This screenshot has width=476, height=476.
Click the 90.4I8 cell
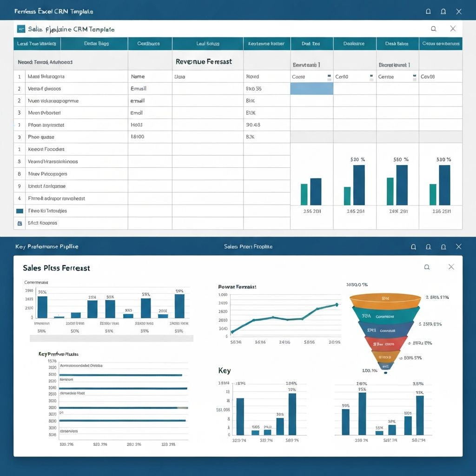pyautogui.click(x=266, y=125)
